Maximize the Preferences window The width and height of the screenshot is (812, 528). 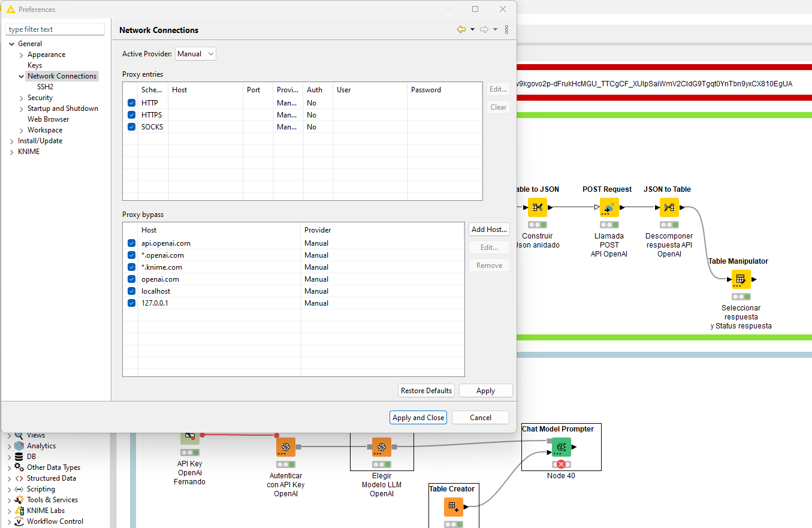point(475,9)
